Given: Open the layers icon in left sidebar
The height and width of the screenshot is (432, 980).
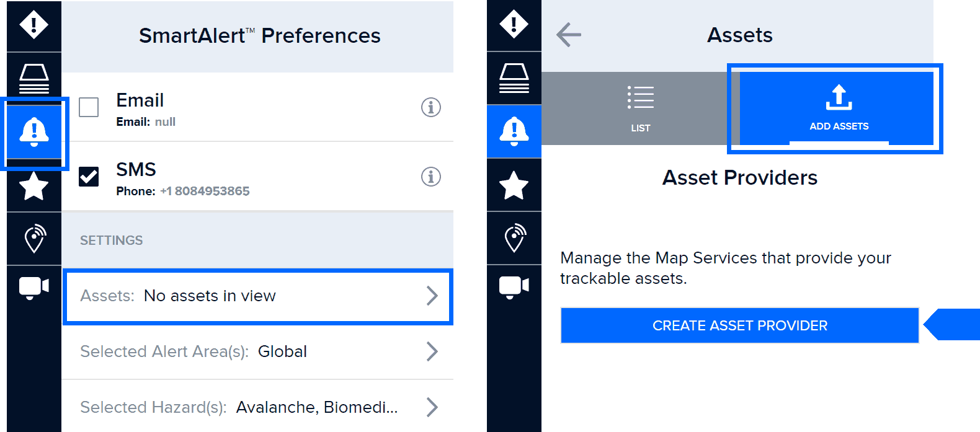Looking at the screenshot, I should 33,79.
